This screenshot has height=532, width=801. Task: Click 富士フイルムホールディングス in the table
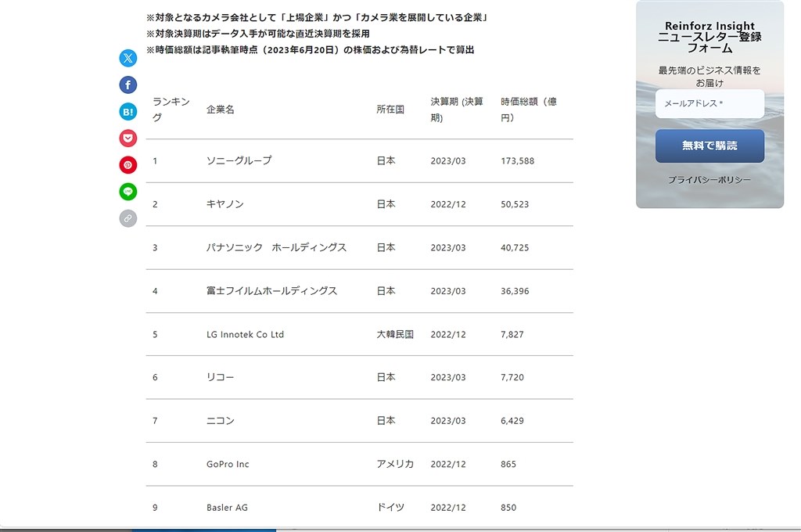point(271,291)
